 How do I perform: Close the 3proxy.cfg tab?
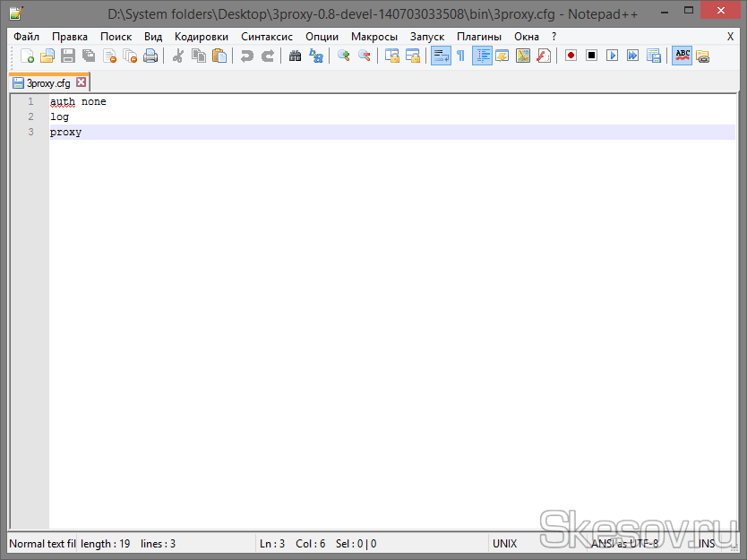pos(81,82)
